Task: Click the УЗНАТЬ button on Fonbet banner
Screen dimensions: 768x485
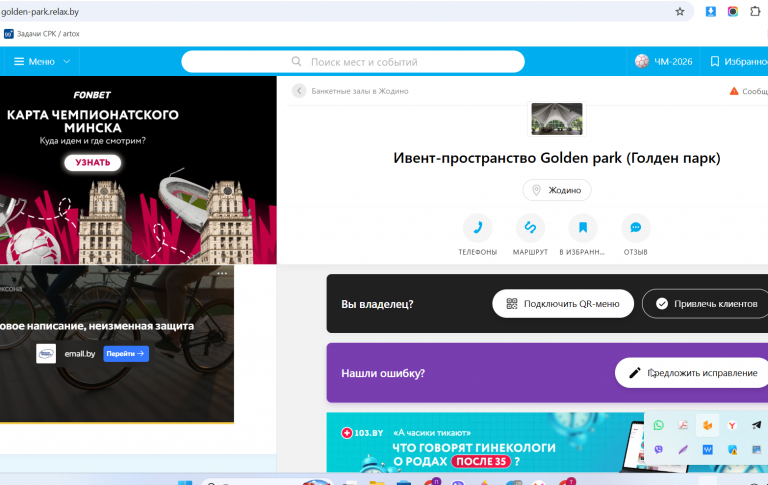Action: (x=93, y=163)
